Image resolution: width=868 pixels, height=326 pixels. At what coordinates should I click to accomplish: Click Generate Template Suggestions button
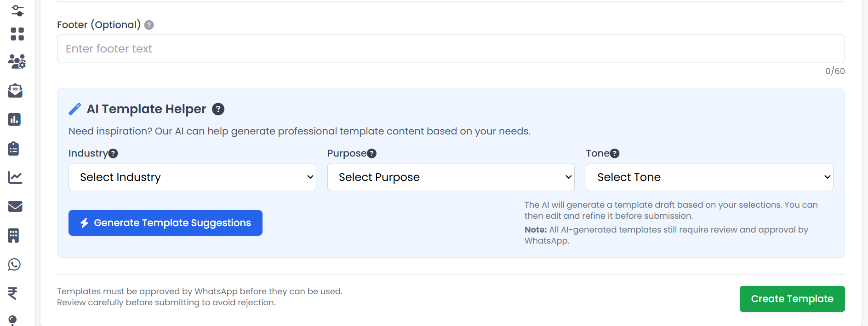[x=166, y=223]
